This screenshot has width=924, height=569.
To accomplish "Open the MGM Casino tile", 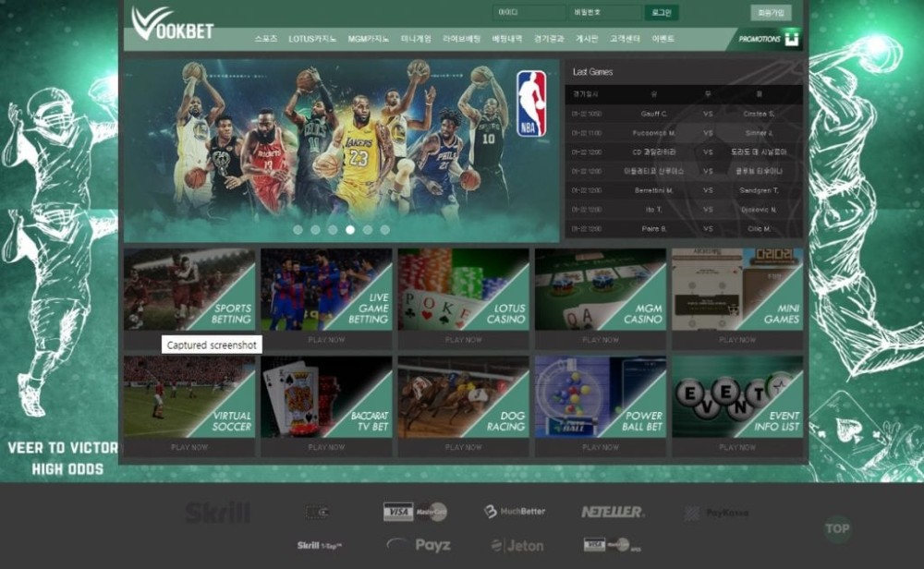I will [x=601, y=289].
